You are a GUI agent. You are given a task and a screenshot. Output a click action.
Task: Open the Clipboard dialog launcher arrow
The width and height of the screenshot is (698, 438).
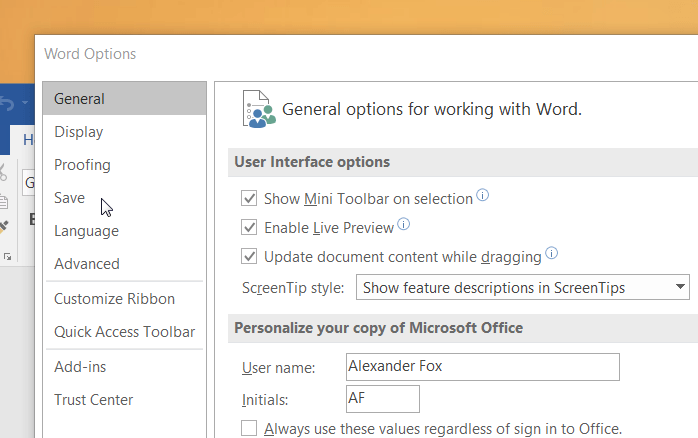point(8,257)
